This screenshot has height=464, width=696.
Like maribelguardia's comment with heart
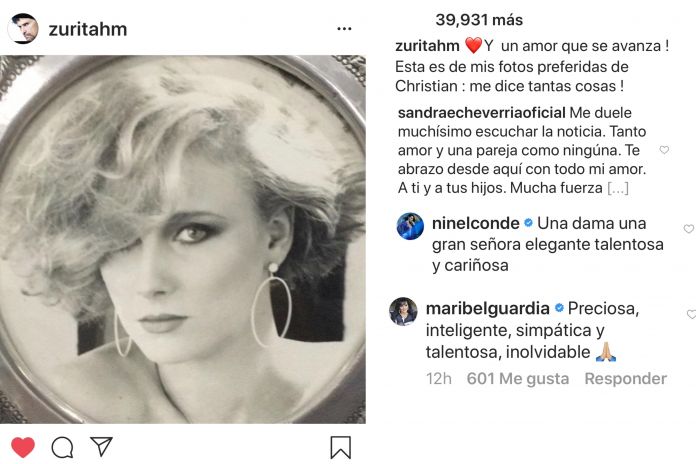691,314
